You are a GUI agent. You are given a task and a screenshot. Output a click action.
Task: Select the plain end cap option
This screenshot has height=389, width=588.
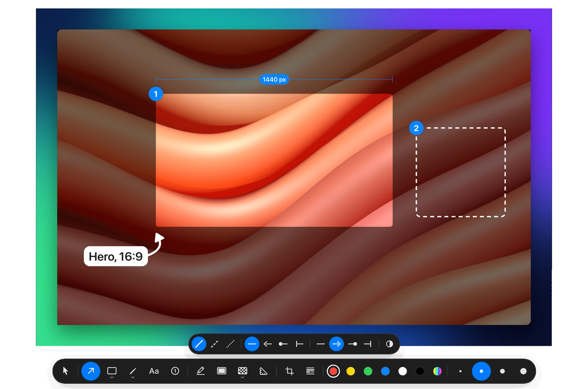point(321,344)
